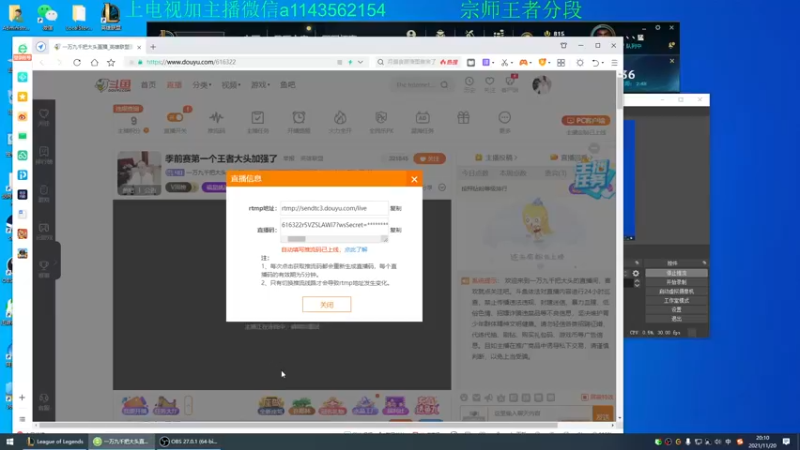Copy the stream key with its 复制 link
Viewport: 800px width, 450px height.
pyautogui.click(x=396, y=230)
